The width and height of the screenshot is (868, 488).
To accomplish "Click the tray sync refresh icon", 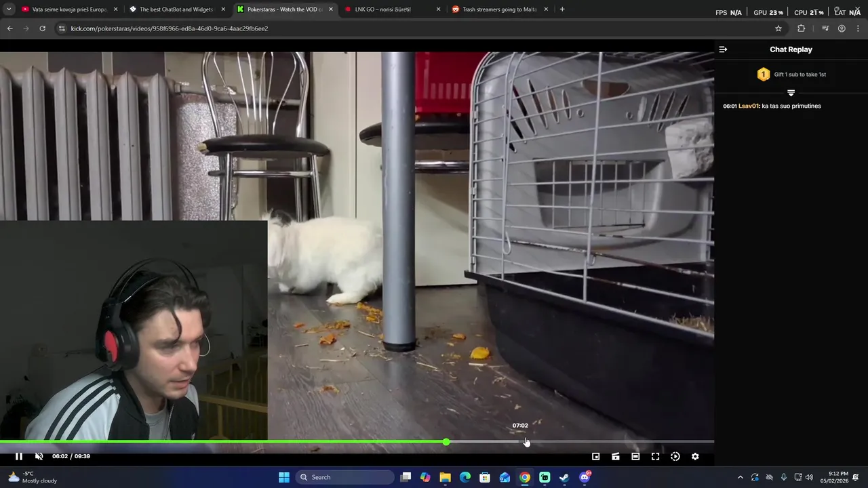I will tap(755, 477).
